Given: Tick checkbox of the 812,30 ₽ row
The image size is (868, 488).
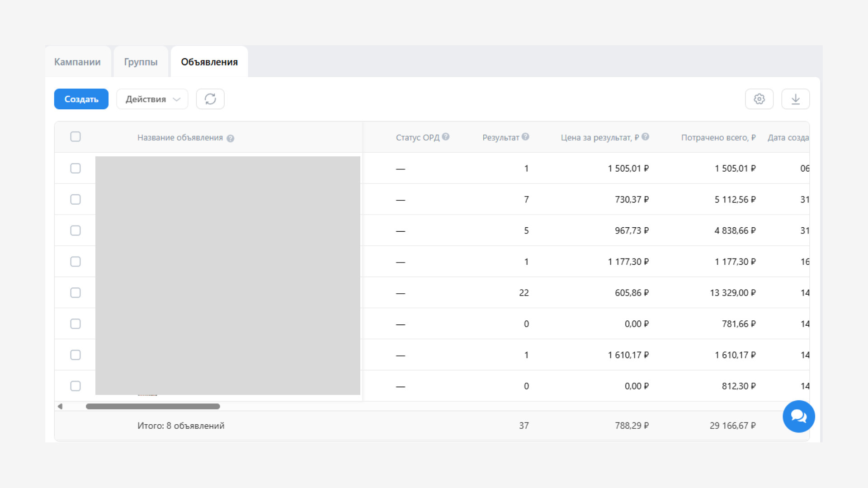Looking at the screenshot, I should 75,386.
